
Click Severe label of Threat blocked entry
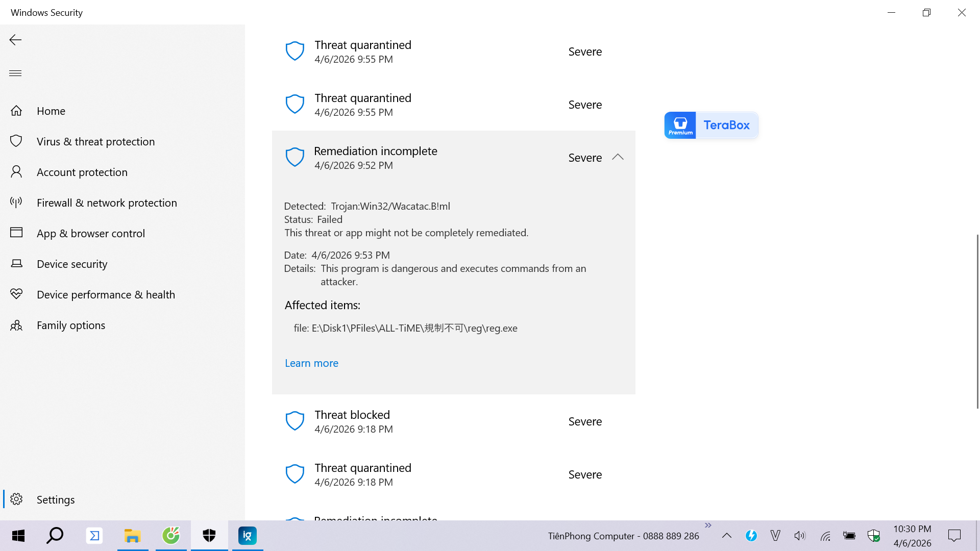click(x=585, y=421)
